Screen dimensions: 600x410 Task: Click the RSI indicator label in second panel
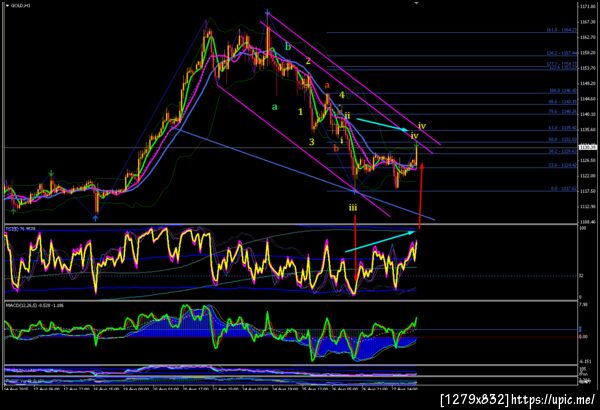(20, 229)
